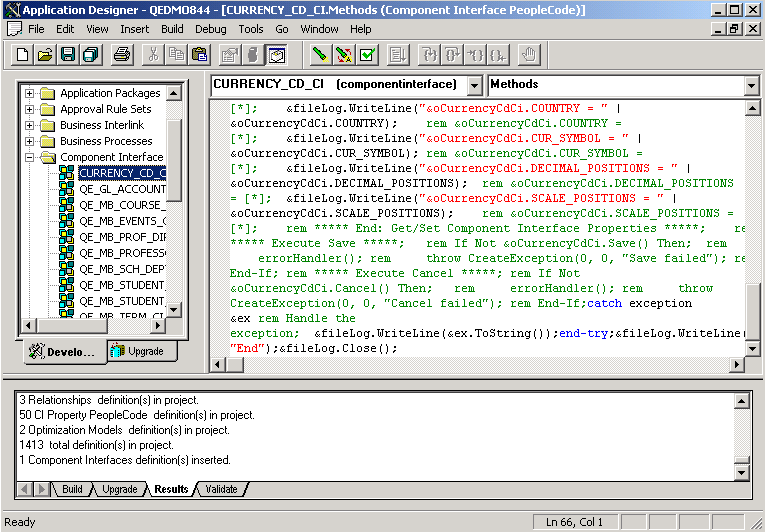Open the Go menu
The image size is (765, 532).
[282, 29]
